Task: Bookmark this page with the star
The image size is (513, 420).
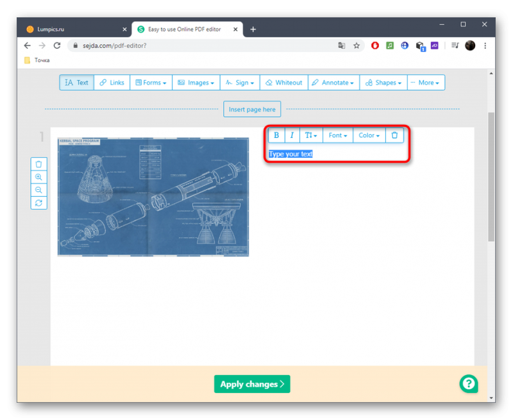Action: coord(357,46)
